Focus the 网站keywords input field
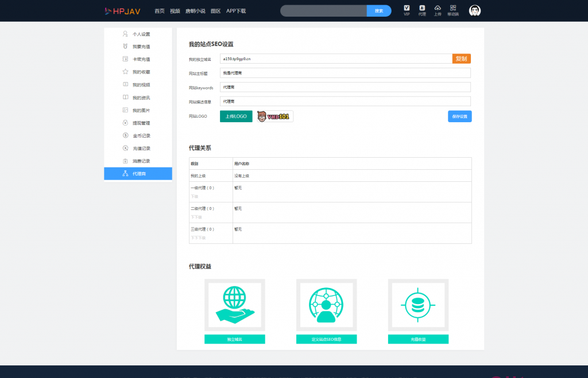 tap(345, 87)
